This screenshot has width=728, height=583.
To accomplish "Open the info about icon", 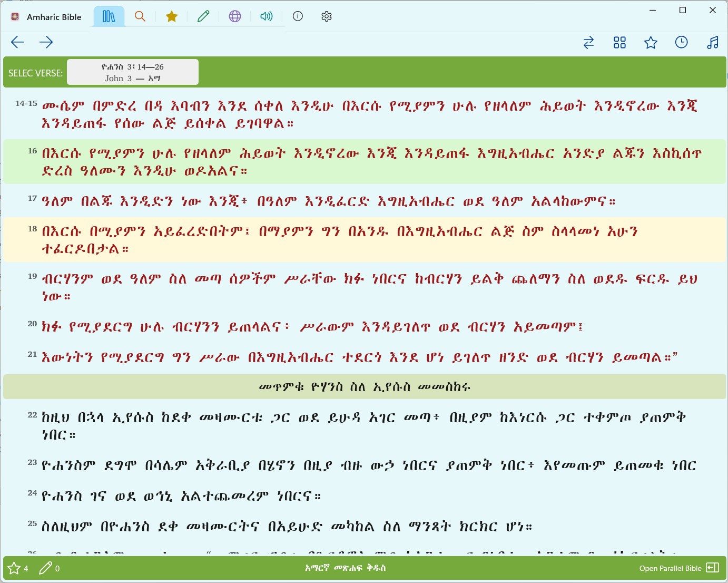I will (x=298, y=16).
